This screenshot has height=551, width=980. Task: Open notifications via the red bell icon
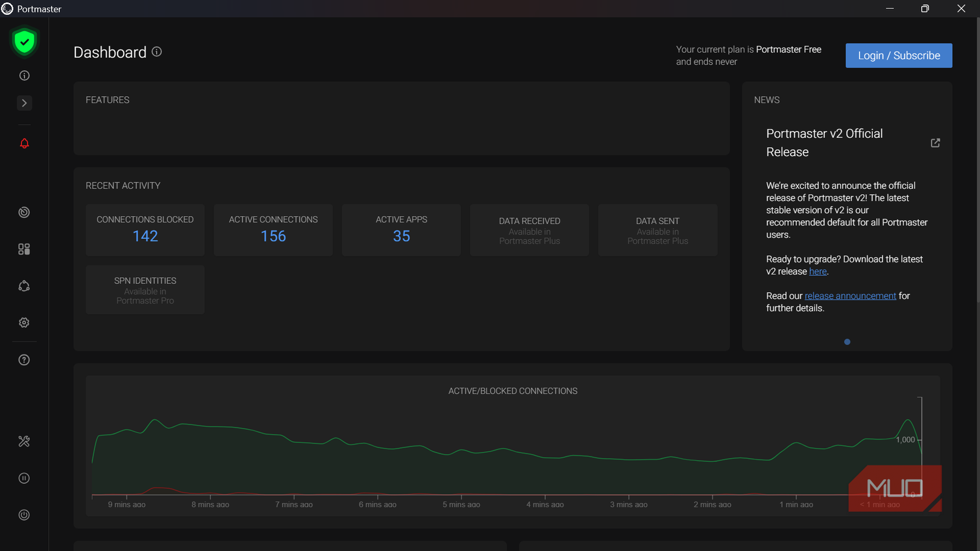point(24,144)
